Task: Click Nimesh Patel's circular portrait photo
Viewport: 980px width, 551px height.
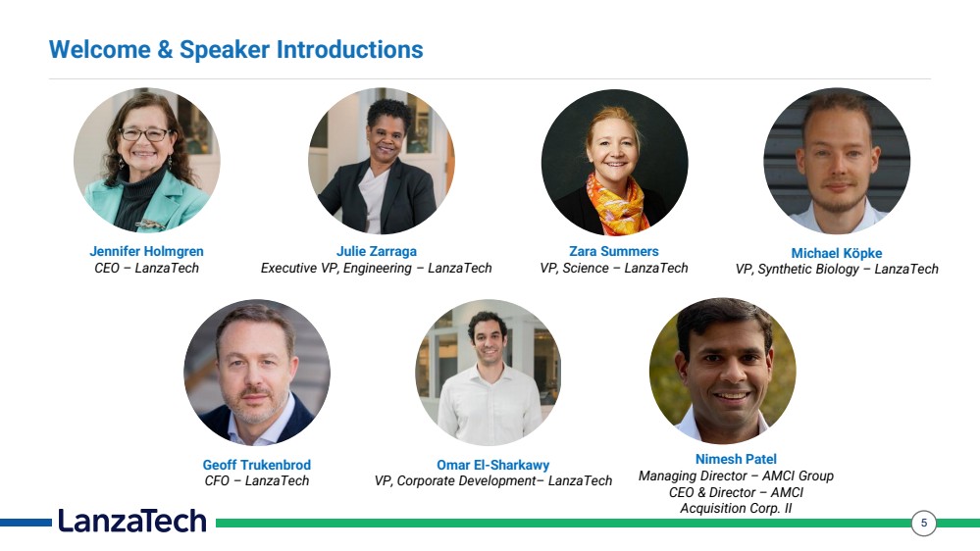Action: point(723,371)
